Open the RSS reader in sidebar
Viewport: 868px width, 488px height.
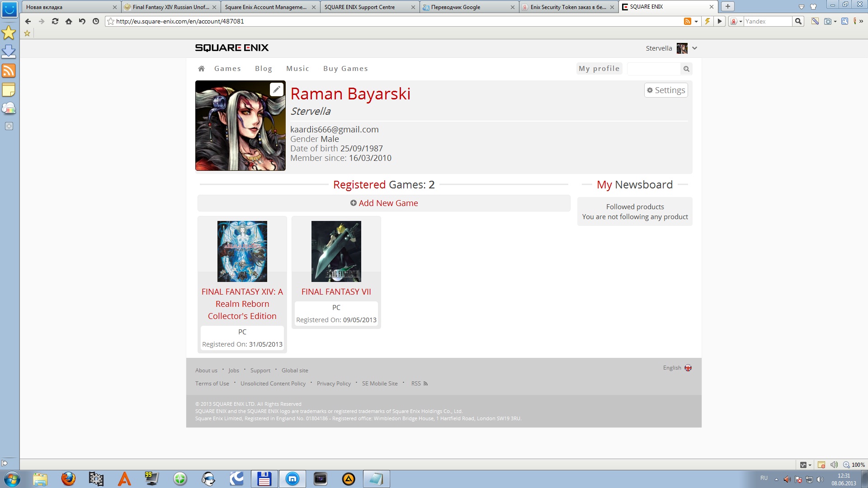(9, 70)
